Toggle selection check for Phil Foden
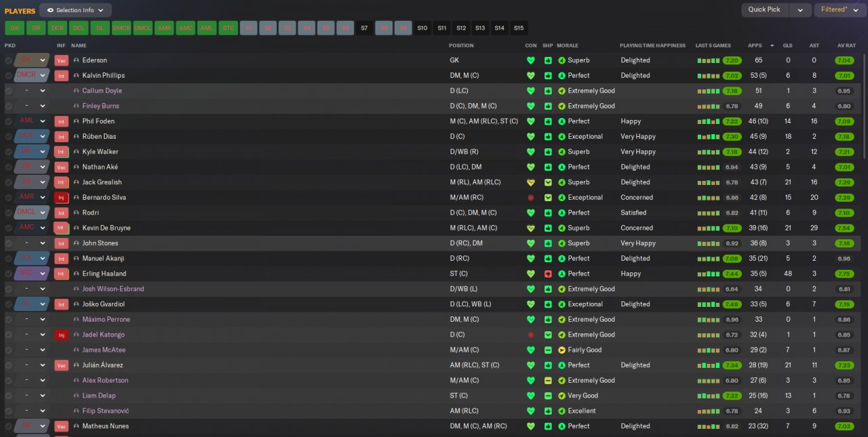 (9, 121)
